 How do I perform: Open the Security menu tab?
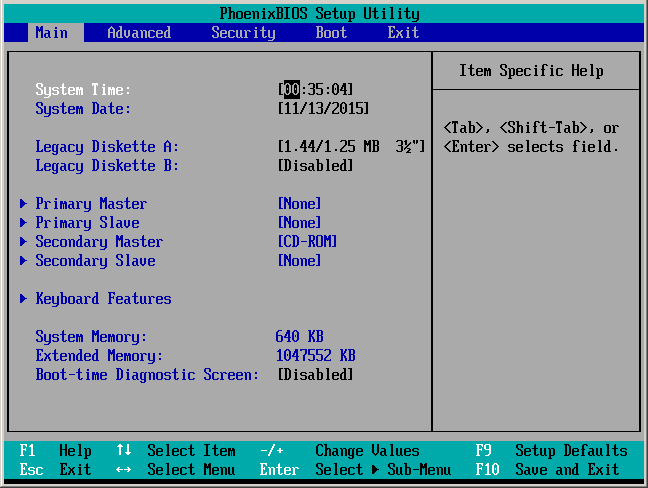click(243, 33)
